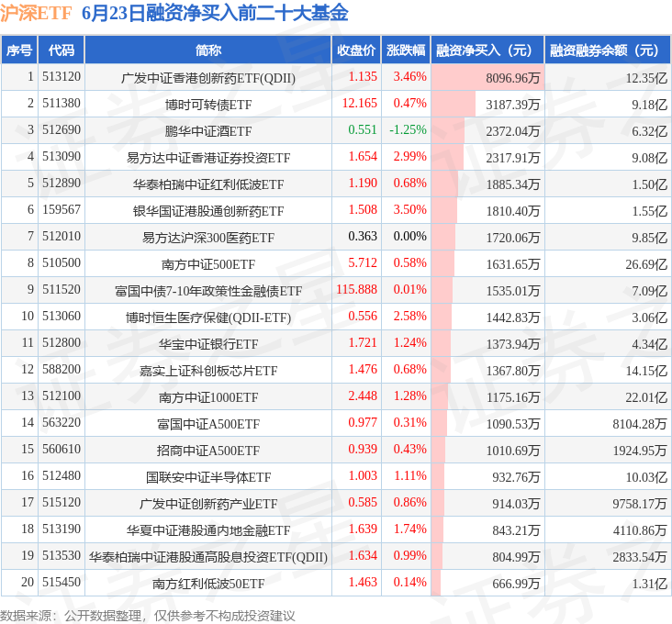Select 易方达中证香港证券投资ETF name
672x624 pixels.
pyautogui.click(x=208, y=158)
